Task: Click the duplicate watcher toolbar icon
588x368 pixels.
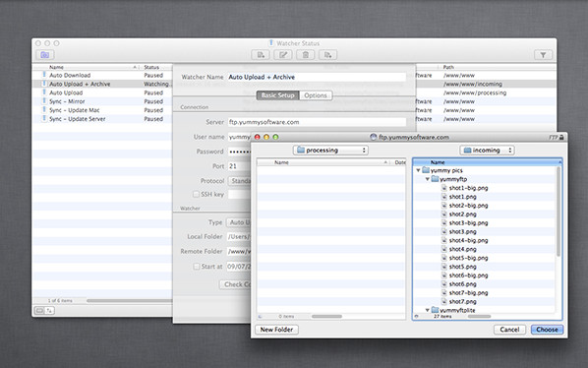Action: [327, 55]
